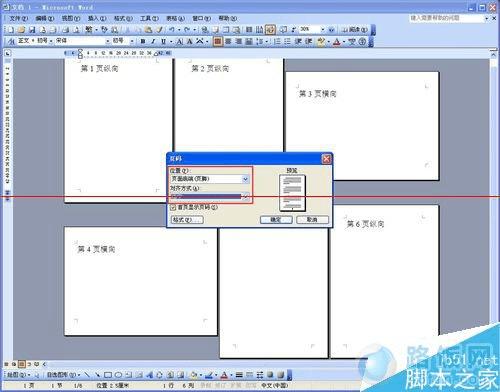Click the page 4 landscape page thumbnail
Viewport: 500px width, 392px height.
coord(141,281)
